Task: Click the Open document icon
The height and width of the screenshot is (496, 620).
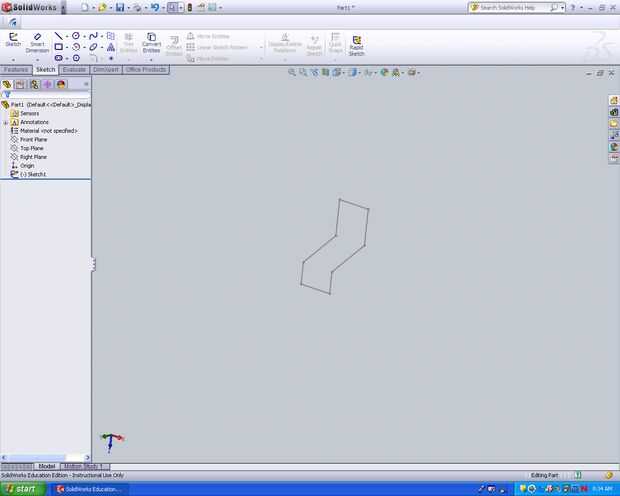Action: [102, 7]
